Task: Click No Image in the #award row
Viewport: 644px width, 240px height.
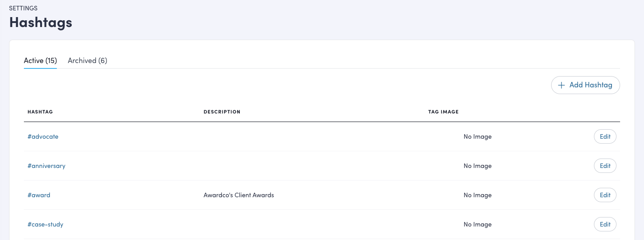Action: [x=478, y=195]
